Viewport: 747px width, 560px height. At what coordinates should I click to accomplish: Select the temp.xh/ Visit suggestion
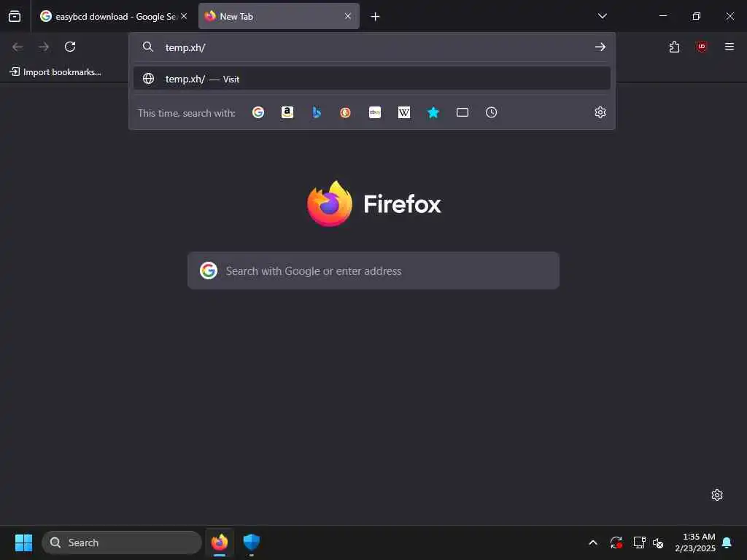point(371,79)
